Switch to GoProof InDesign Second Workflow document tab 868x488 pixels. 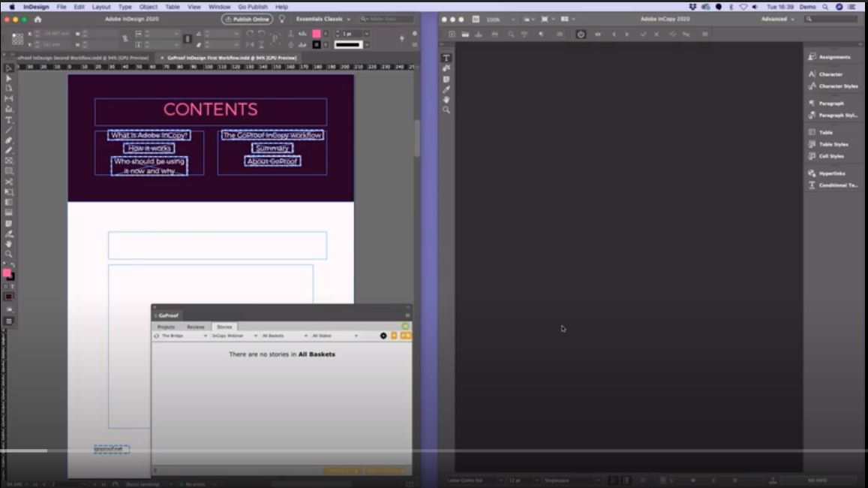coord(82,58)
